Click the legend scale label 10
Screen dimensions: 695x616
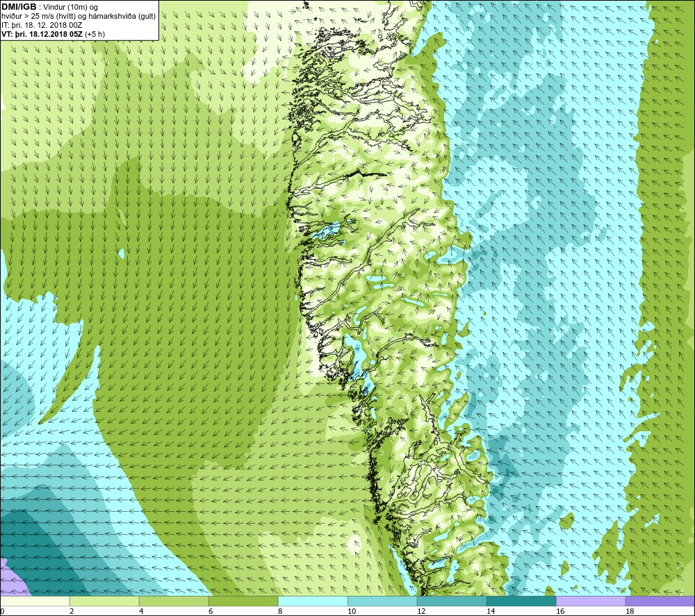pyautogui.click(x=352, y=612)
